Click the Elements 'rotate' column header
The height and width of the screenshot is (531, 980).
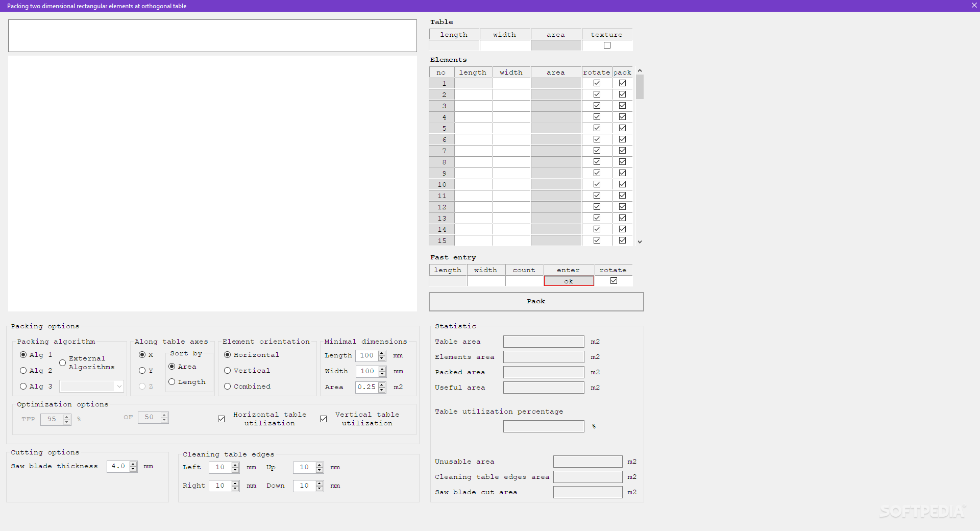[597, 73]
